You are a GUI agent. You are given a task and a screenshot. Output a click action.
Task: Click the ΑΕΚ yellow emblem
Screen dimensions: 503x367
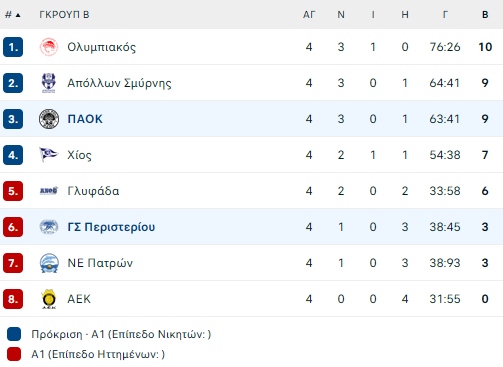tap(49, 299)
